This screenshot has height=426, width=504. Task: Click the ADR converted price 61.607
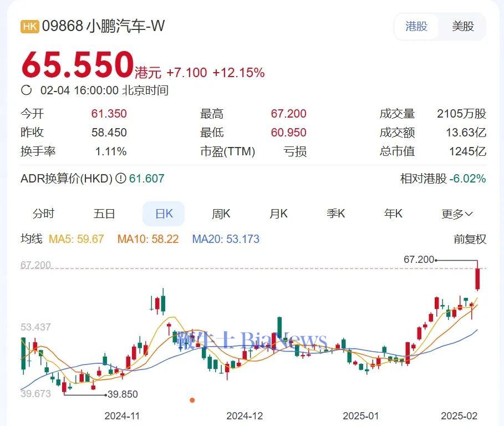(146, 179)
